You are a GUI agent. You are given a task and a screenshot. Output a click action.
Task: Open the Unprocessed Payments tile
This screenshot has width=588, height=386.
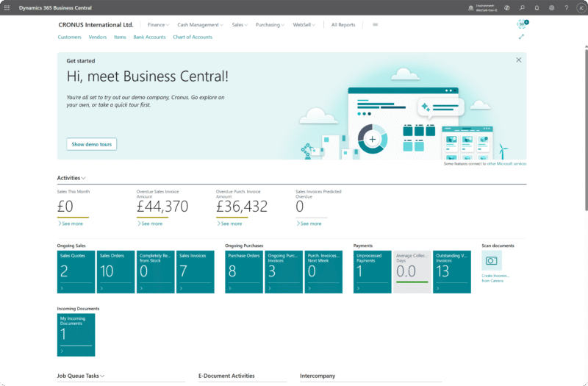point(373,272)
